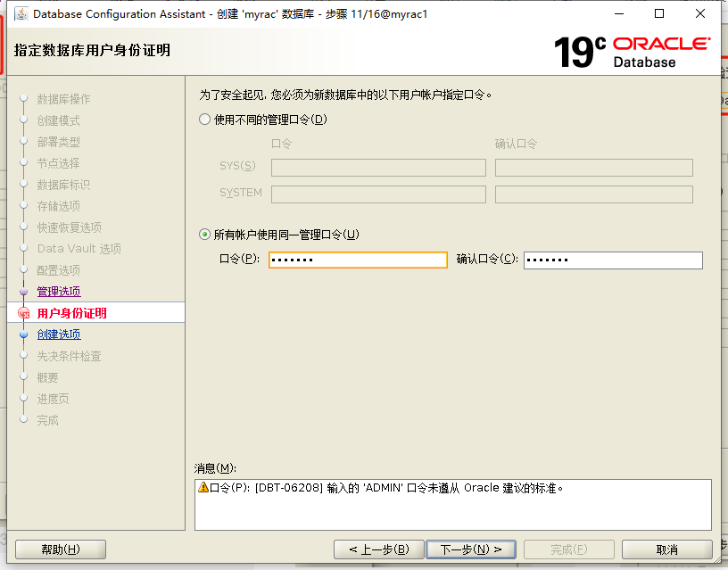Open the 管理选项 step link

59,292
